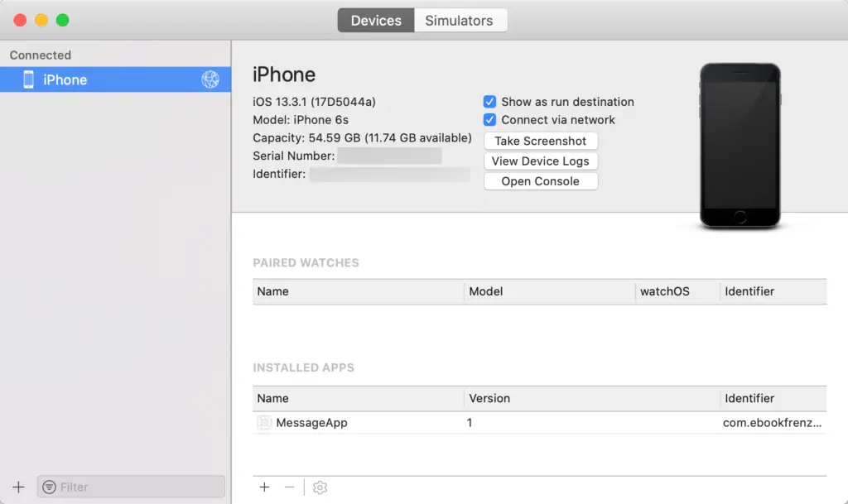Click the iPhone device image thumbnail

pyautogui.click(x=740, y=146)
